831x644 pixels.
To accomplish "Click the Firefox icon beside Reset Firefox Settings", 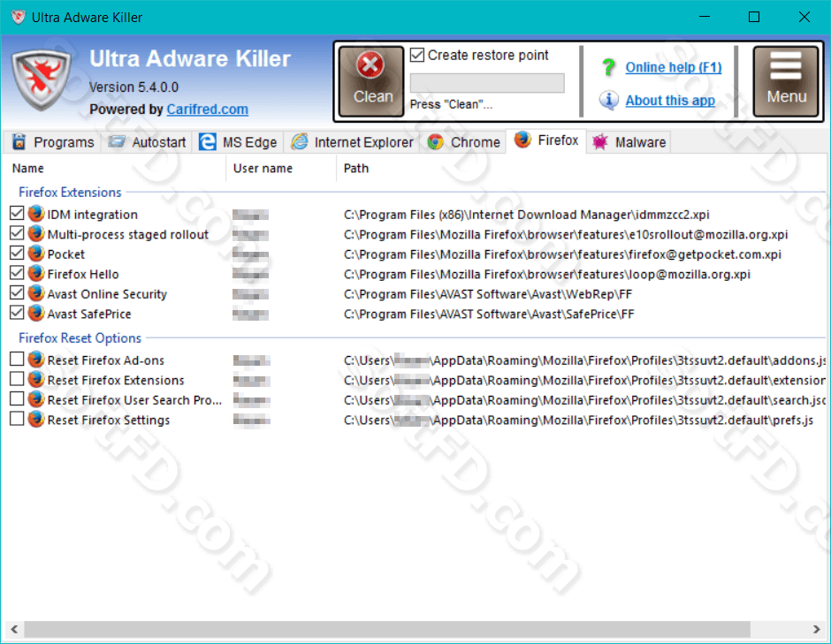I will pyautogui.click(x=36, y=419).
